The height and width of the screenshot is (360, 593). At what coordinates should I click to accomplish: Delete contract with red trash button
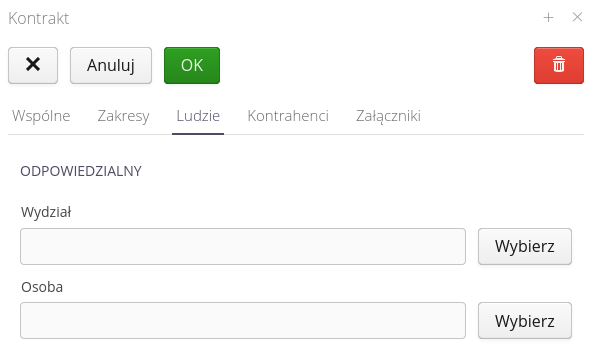click(x=559, y=65)
